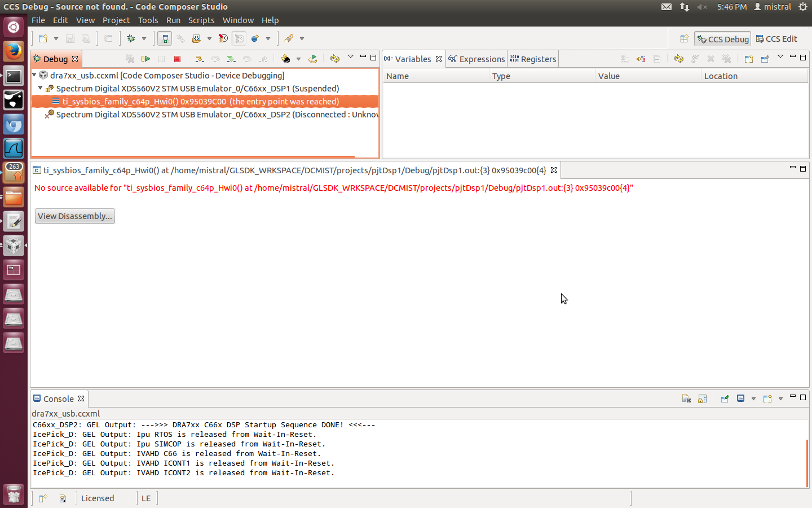The image size is (812, 508).
Task: Click the Refresh icon in Debug view
Action: coord(335,59)
